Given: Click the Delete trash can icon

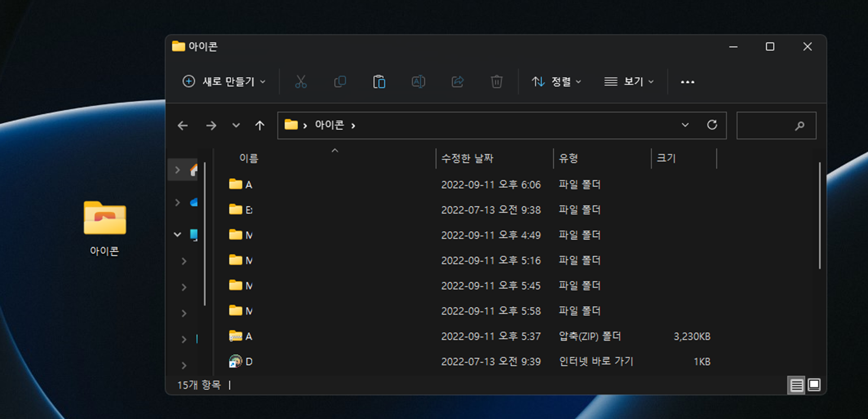Looking at the screenshot, I should pos(497,82).
